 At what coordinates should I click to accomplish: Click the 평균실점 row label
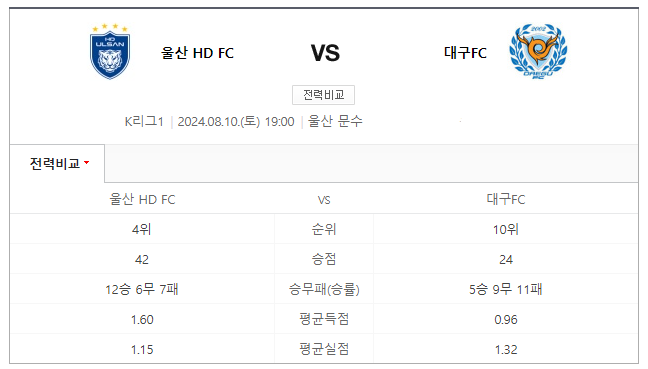click(x=324, y=350)
